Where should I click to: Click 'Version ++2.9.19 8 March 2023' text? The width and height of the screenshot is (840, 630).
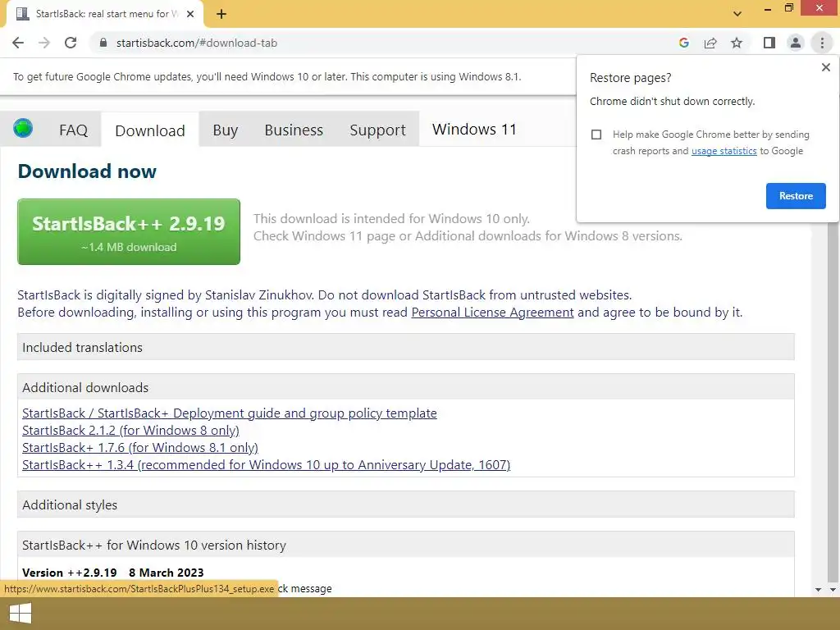pos(113,573)
